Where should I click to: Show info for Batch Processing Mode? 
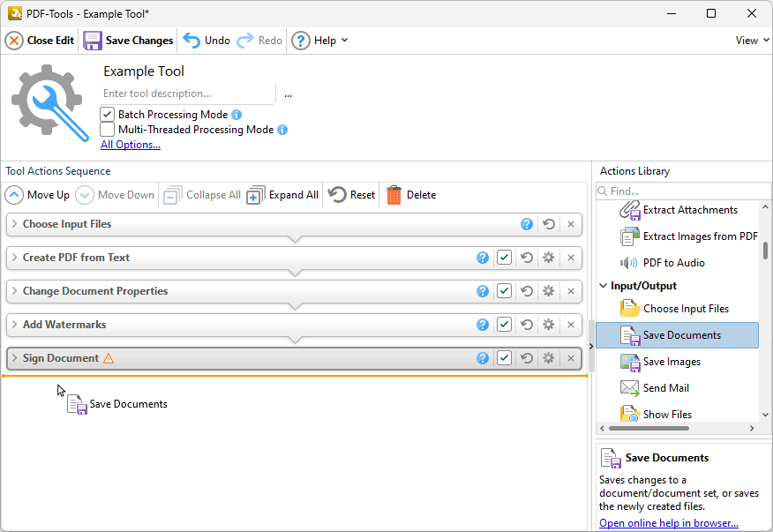(x=236, y=115)
